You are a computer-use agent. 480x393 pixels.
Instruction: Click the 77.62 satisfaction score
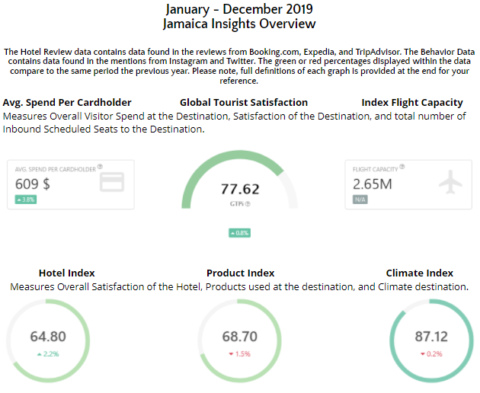[240, 189]
